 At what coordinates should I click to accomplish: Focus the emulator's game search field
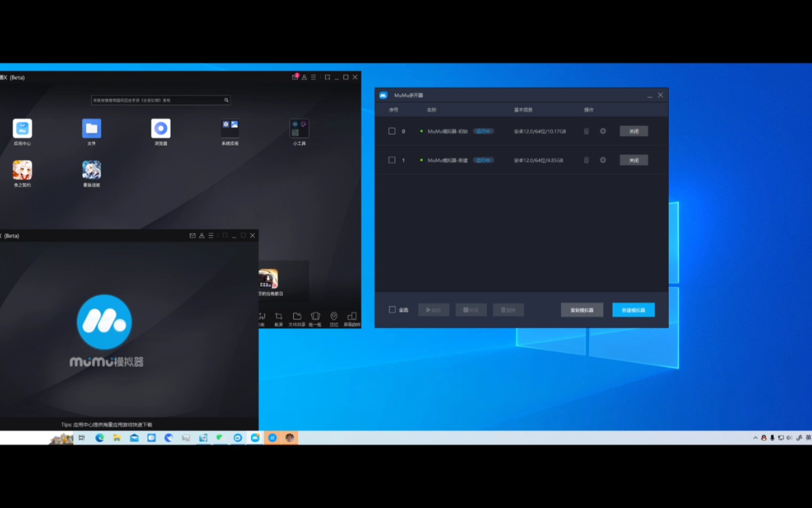pyautogui.click(x=161, y=100)
